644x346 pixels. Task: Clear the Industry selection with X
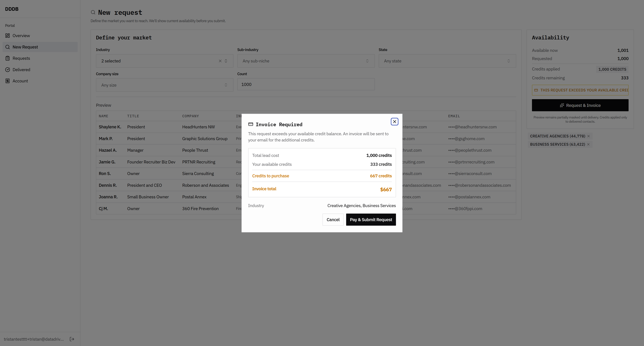(x=220, y=61)
